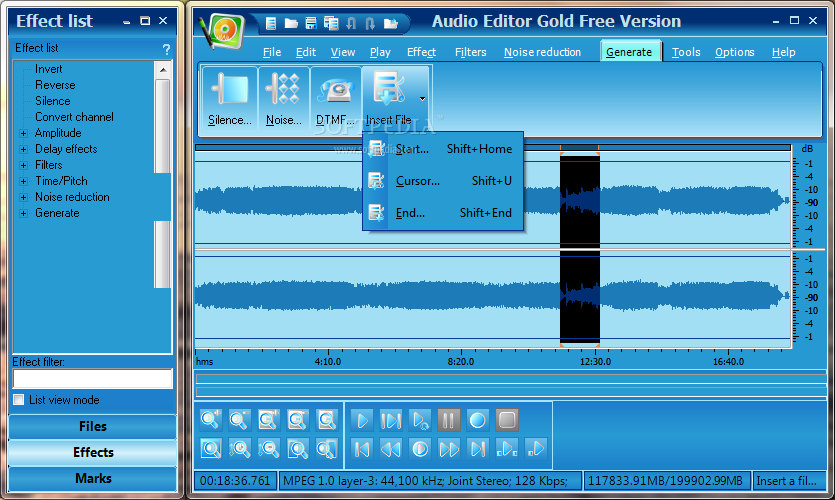Click the New file icon in quick toolbar
Viewport: 835px width, 500px height.
271,23
